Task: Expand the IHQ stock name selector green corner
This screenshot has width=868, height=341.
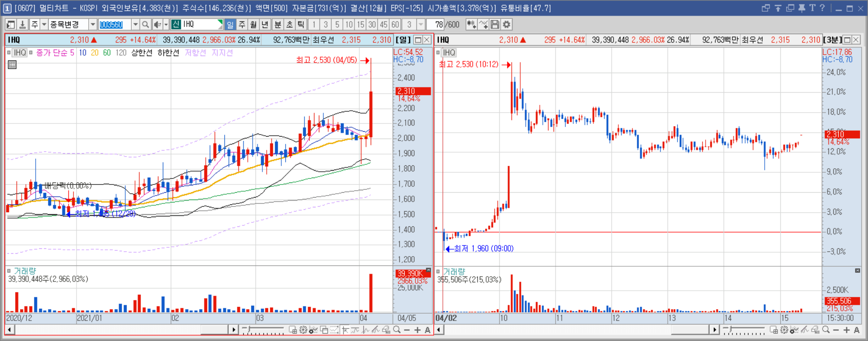Action: (220, 22)
